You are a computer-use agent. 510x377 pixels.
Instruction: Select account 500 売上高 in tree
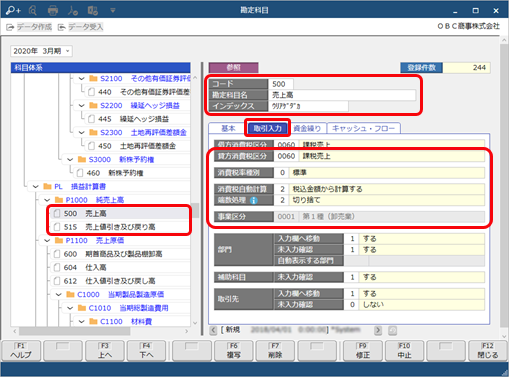click(x=120, y=214)
